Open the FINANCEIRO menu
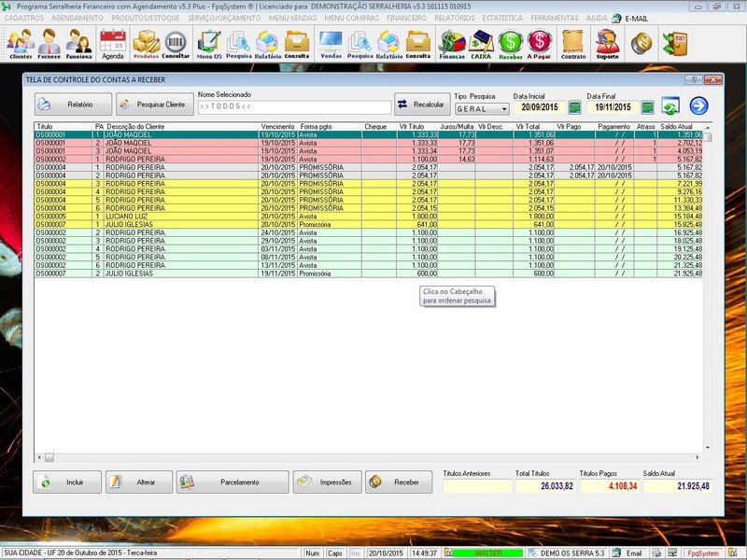The width and height of the screenshot is (747, 560). 406,18
